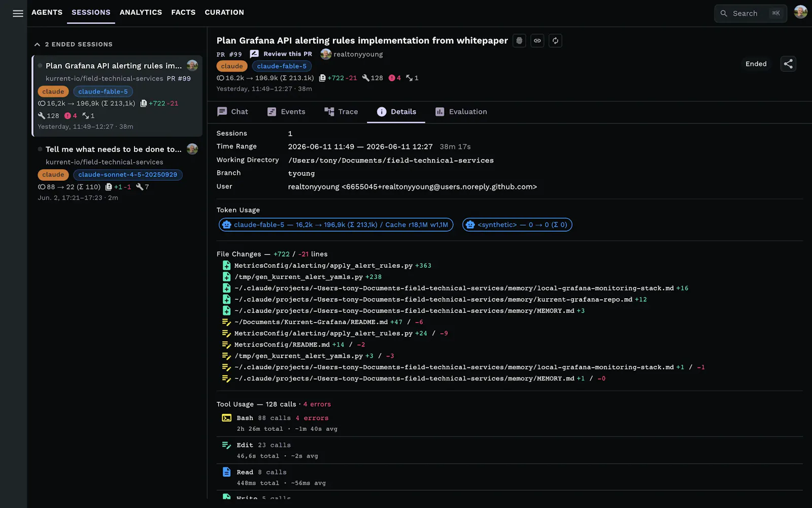The width and height of the screenshot is (812, 508).
Task: Select the Details tab
Action: (x=396, y=112)
